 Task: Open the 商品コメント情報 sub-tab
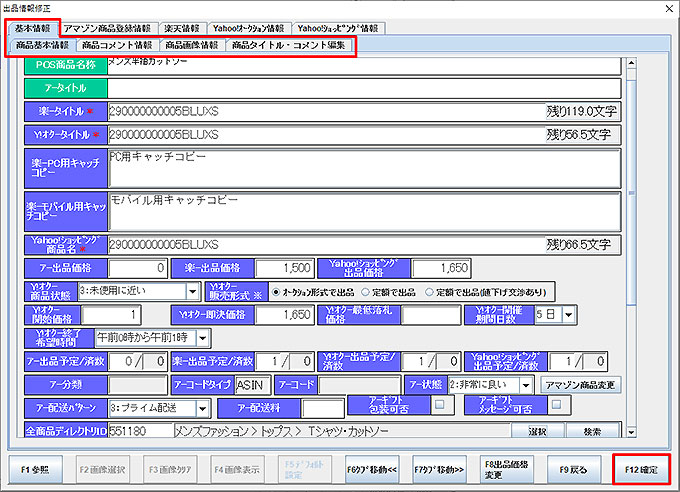click(x=118, y=45)
